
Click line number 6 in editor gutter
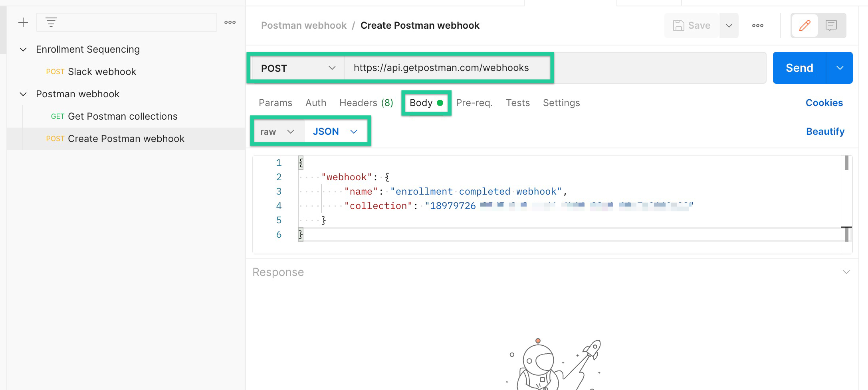279,234
